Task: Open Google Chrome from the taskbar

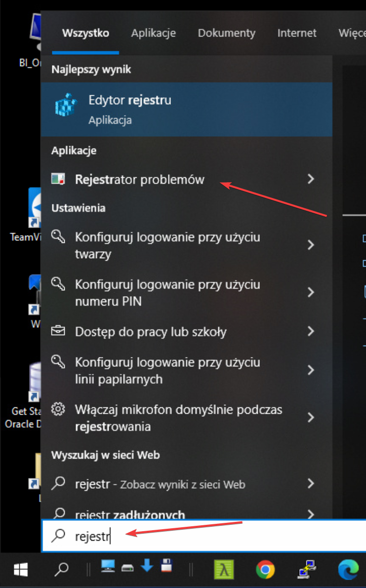Action: click(x=265, y=570)
